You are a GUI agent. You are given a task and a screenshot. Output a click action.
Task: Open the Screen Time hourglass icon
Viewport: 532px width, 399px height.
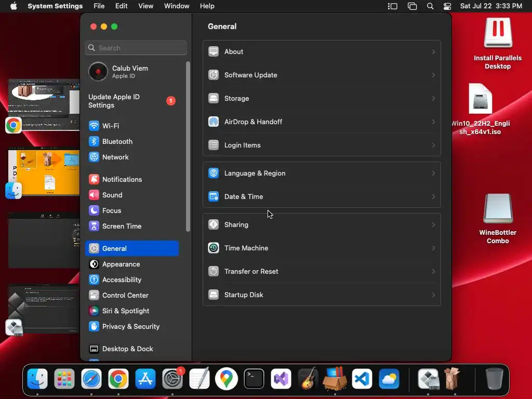tap(94, 227)
